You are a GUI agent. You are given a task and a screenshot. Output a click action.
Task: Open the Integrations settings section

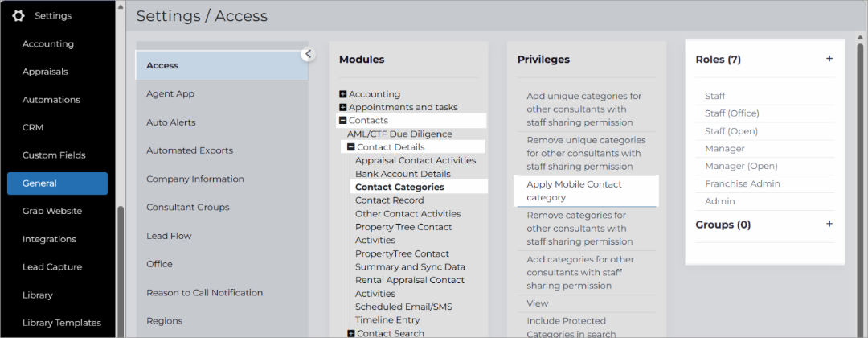tap(49, 239)
